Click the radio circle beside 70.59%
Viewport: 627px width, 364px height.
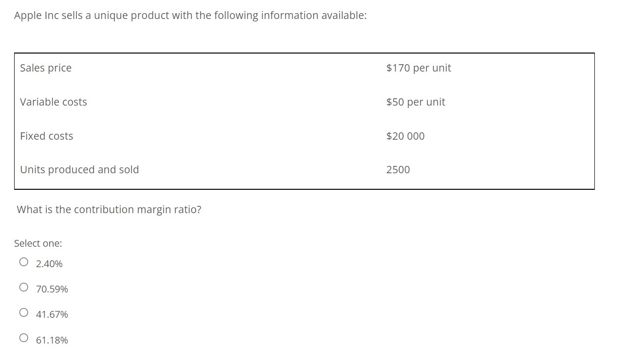point(23,287)
